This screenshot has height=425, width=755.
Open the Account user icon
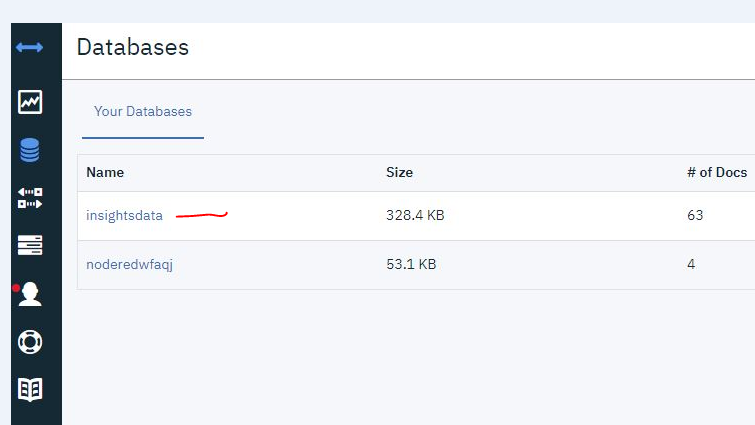(30, 294)
